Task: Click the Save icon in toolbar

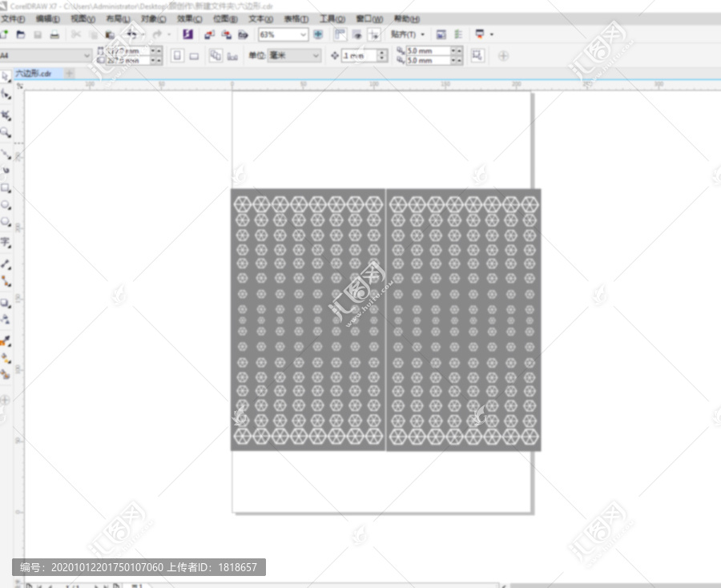Action: [x=38, y=34]
